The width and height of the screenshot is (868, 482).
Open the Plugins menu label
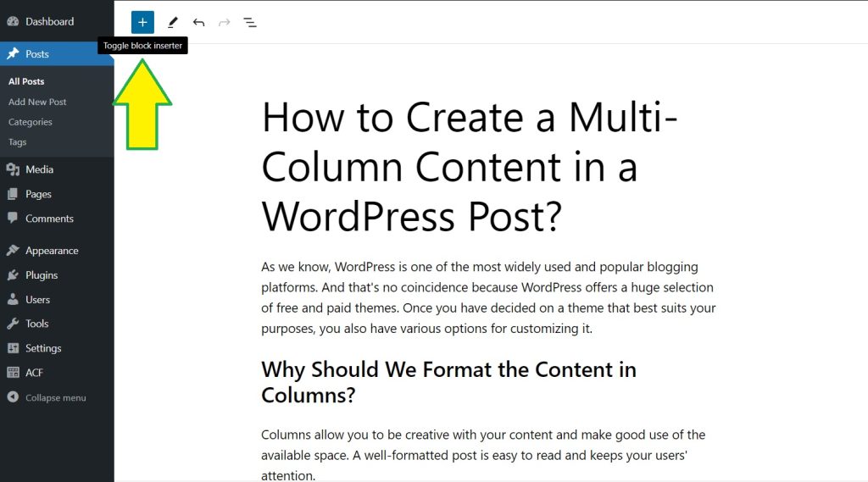42,275
